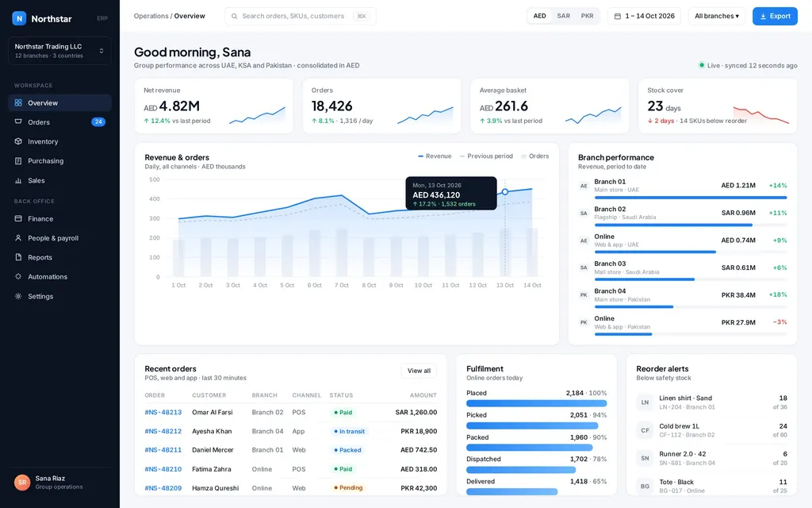Click the Sales bar-chart icon
Screen dimensions: 812x508
pyautogui.click(x=18, y=180)
